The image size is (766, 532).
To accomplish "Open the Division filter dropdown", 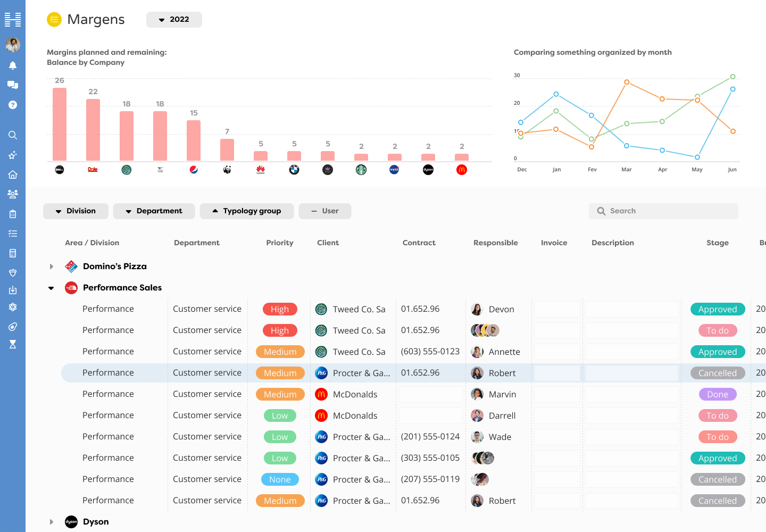I will coord(76,211).
